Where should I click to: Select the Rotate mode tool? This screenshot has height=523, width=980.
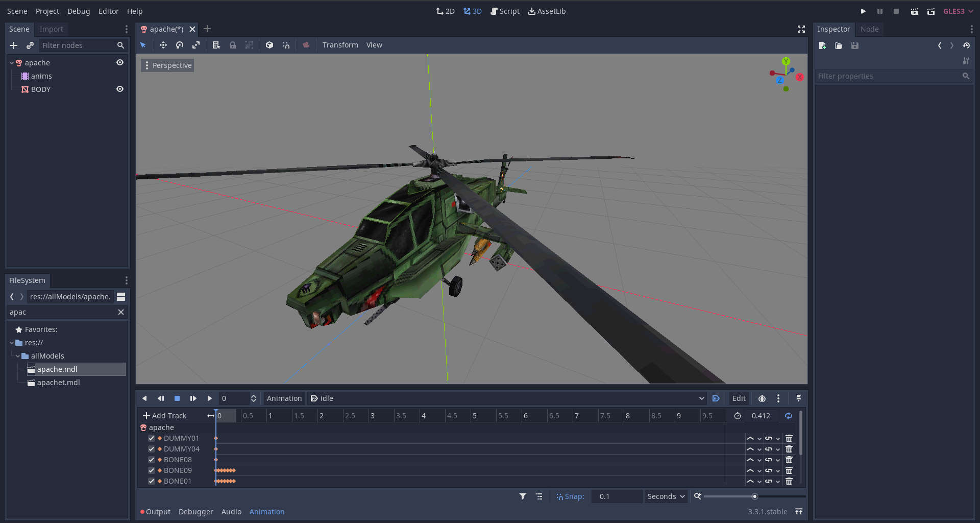(x=180, y=45)
